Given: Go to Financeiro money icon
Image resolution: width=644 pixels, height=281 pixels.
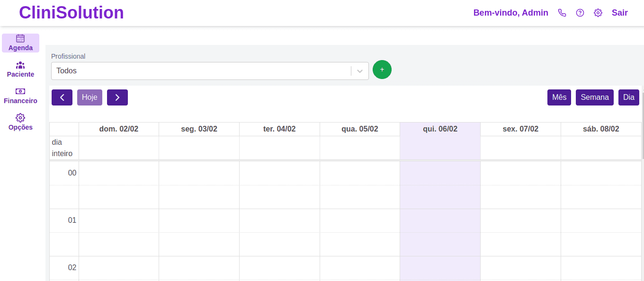Looking at the screenshot, I should coord(20,91).
